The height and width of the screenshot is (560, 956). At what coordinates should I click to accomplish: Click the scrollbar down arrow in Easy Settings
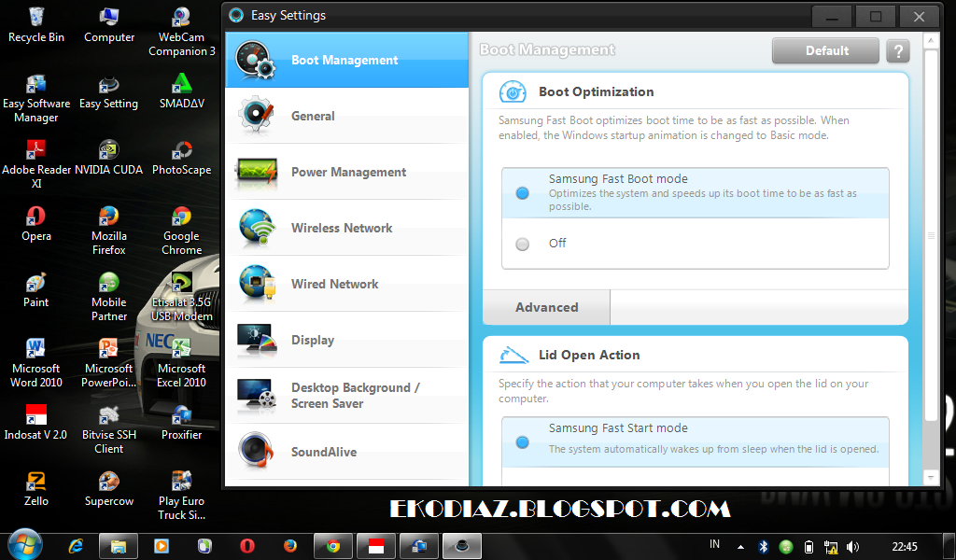931,477
